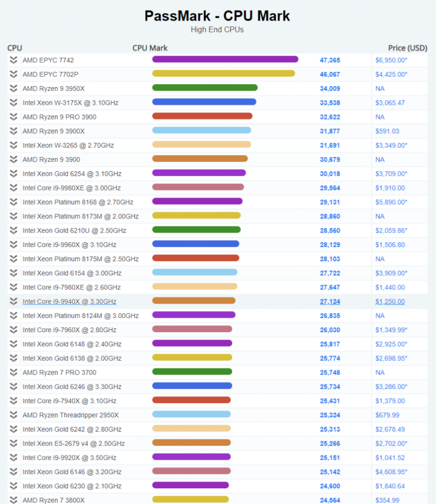Click the blue bar for Xeon W-3175X
436x504 pixels.
click(x=204, y=101)
